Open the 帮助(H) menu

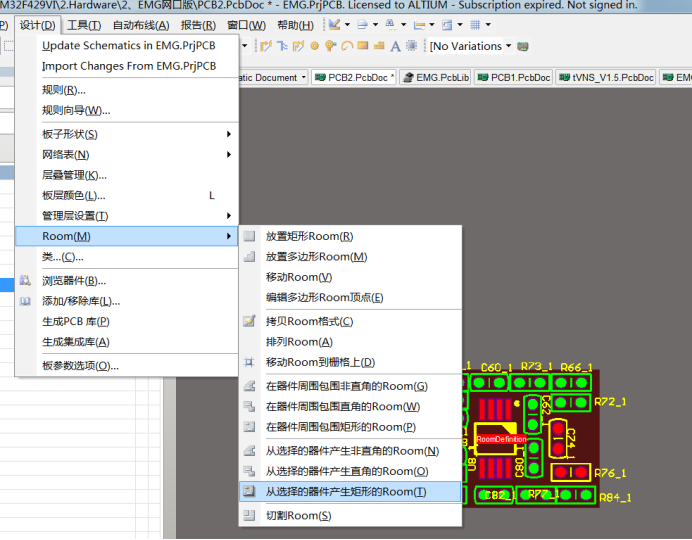[295, 25]
